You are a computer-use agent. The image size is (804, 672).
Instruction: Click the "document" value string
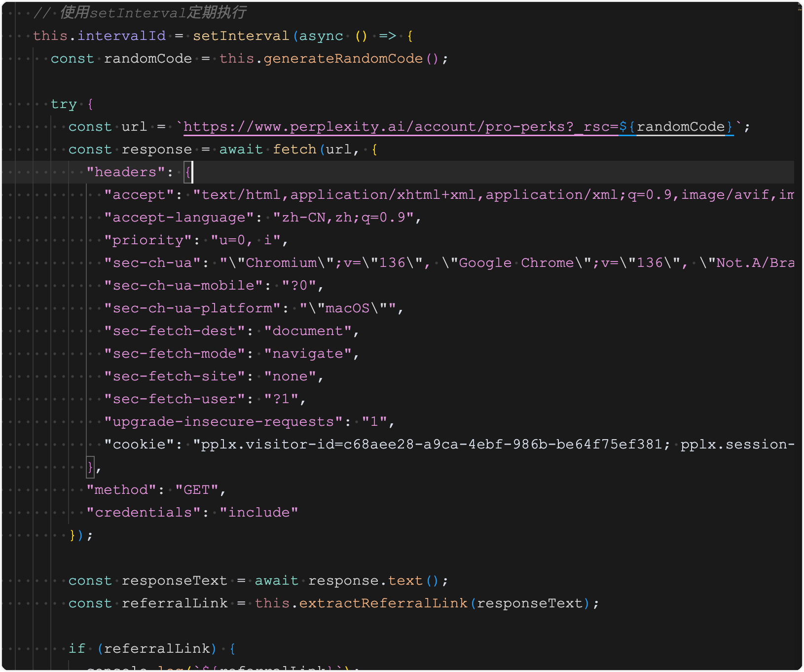coord(308,331)
